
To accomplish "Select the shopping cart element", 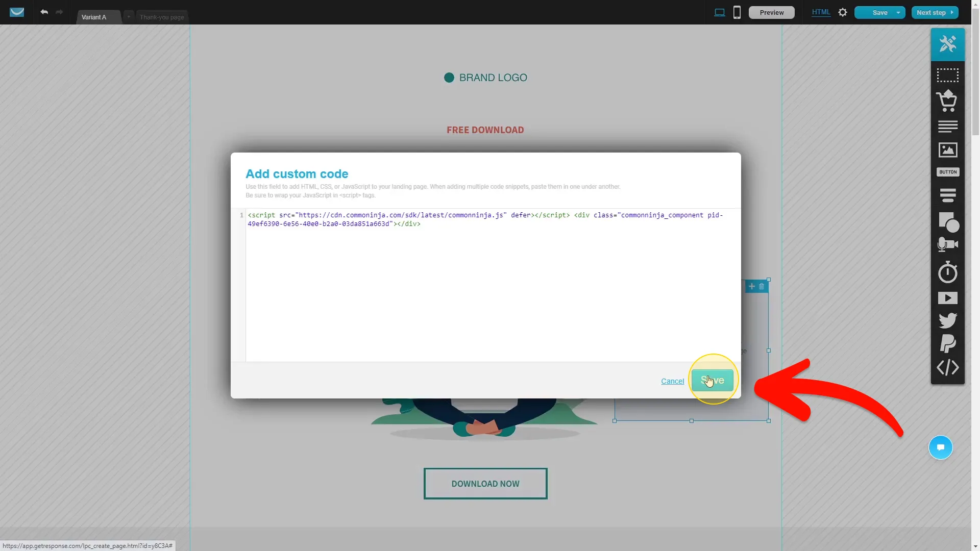I will click(x=947, y=101).
